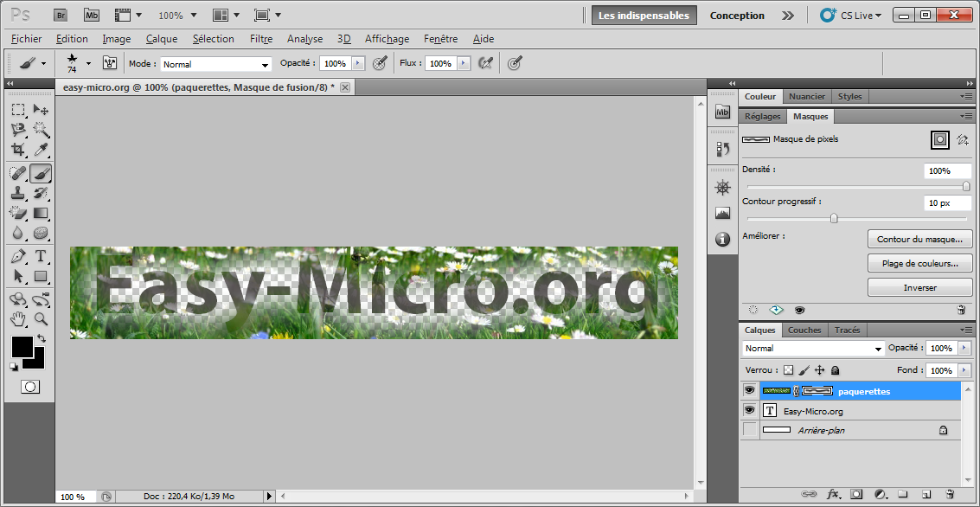Click the Plage de couleurs button
This screenshot has width=980, height=507.
click(920, 263)
